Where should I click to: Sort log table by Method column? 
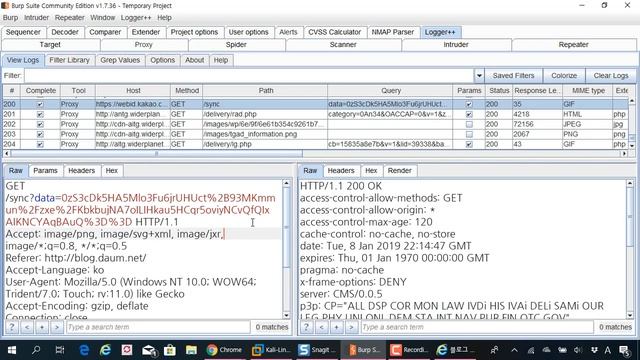(187, 91)
